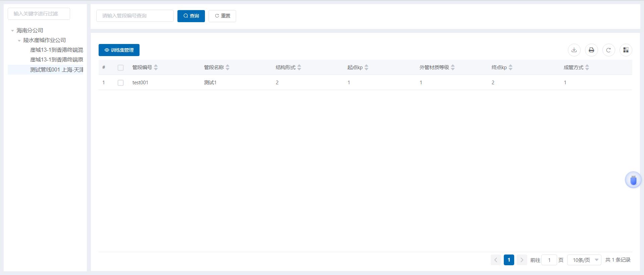This screenshot has width=644, height=275.
Task: Click the 查询 search button
Action: click(191, 16)
